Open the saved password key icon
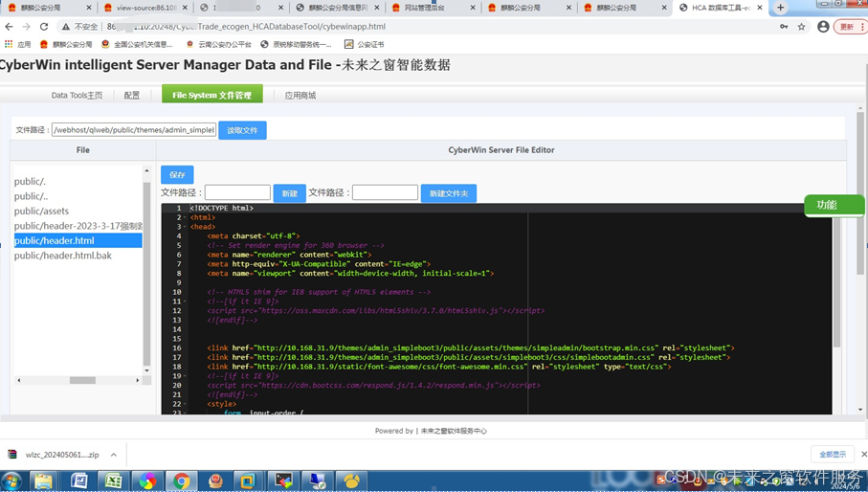The width and height of the screenshot is (868, 492). click(x=784, y=27)
